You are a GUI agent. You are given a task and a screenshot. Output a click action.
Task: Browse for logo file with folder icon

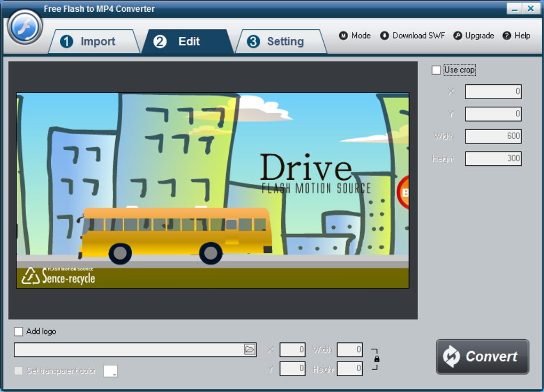click(250, 349)
